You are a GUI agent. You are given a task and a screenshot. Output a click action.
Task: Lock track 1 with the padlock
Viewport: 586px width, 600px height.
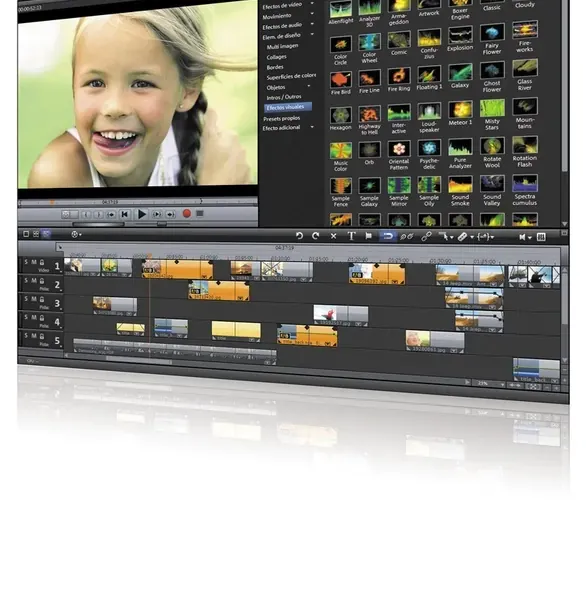click(x=42, y=262)
